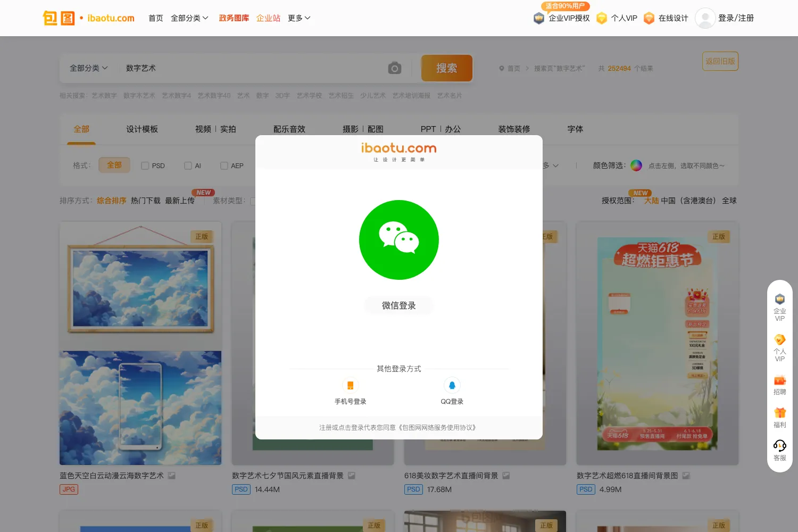The height and width of the screenshot is (532, 798).
Task: Click image icon beside 数字艺术七夕节国风元素直播背景
Action: (x=352, y=476)
